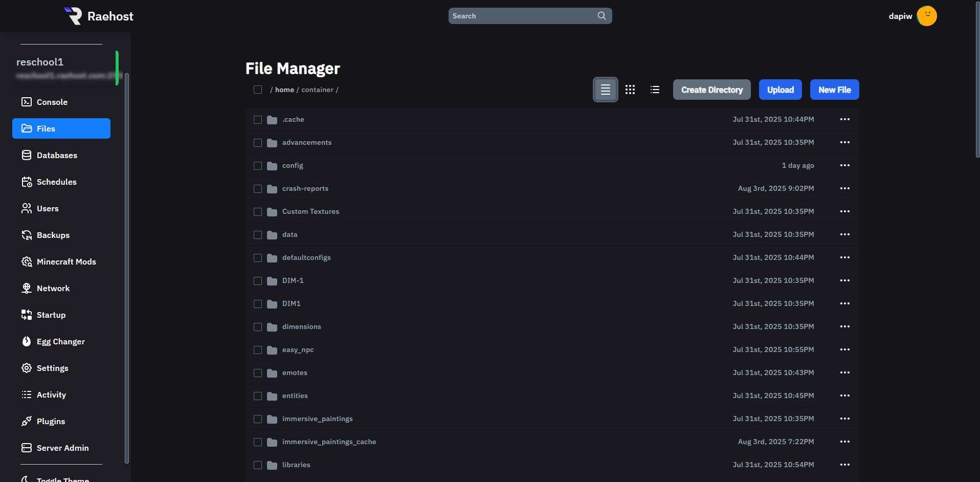This screenshot has height=482, width=980.
Task: Tick the select-all checkbox above the file list
Action: (x=258, y=90)
